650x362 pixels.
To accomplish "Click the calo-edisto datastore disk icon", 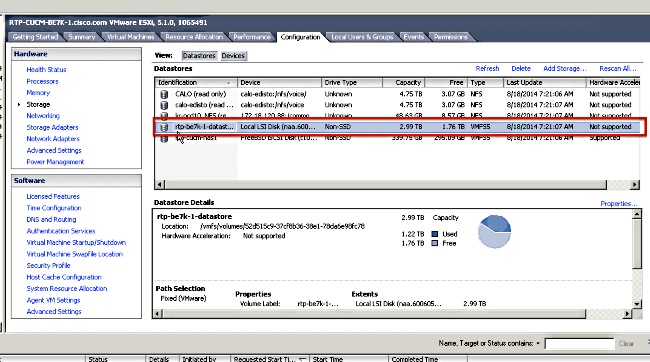I will 164,105.
